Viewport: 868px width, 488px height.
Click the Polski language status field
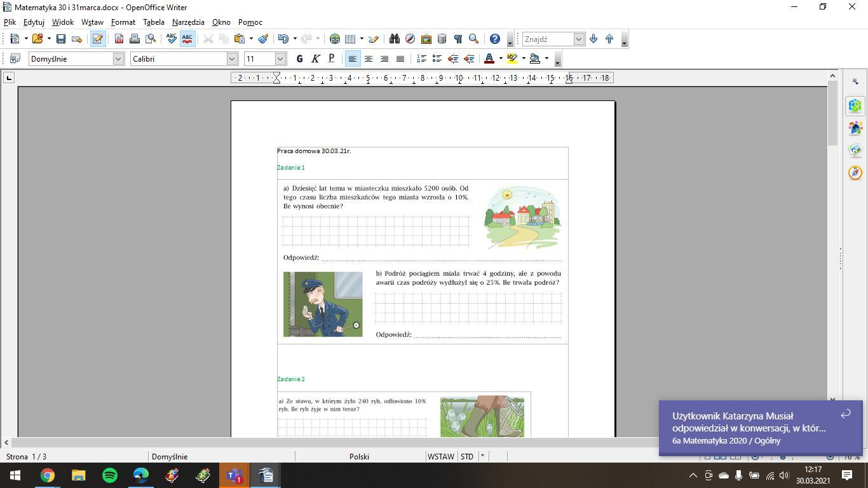point(359,456)
